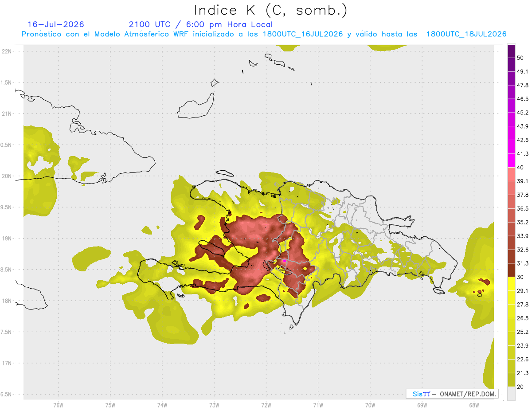The image size is (532, 411).
Task: Click the colorbar value 31.3
Action: point(523,263)
